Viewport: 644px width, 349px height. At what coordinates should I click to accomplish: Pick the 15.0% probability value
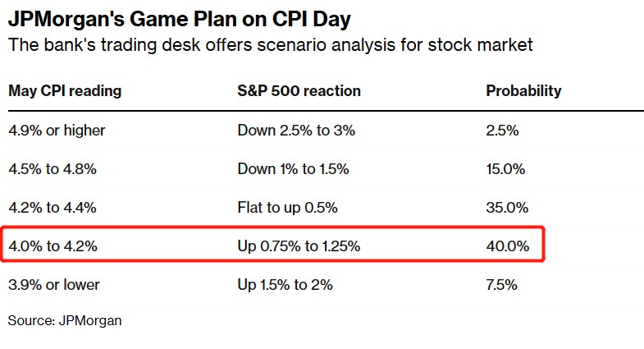coord(505,169)
